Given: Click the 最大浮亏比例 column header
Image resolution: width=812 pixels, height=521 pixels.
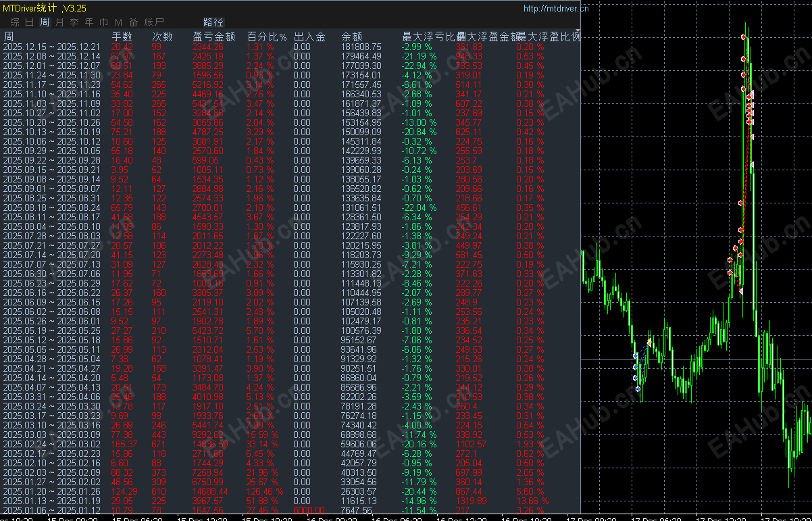Looking at the screenshot, I should [x=433, y=36].
